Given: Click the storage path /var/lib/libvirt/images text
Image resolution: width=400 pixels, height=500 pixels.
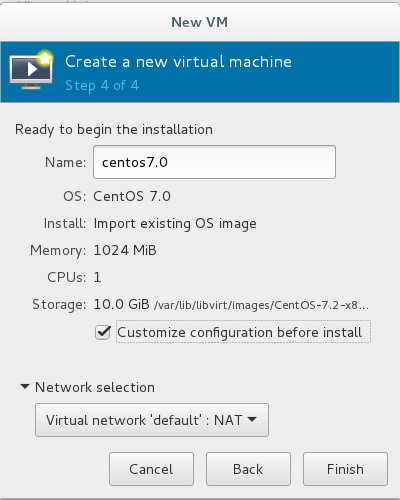Looking at the screenshot, I should pos(261,305).
